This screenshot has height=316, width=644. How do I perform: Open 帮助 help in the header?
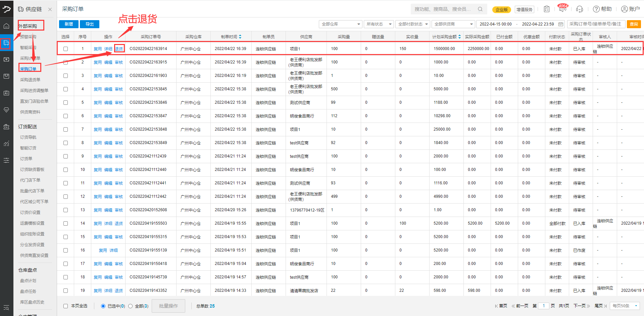(x=602, y=9)
